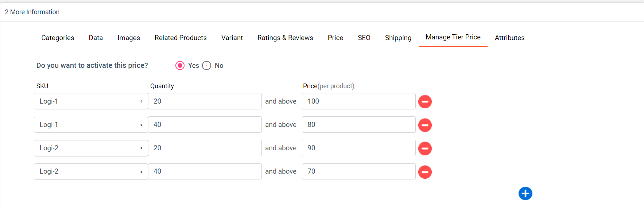Focus the price field containing 100
The width and height of the screenshot is (644, 205).
coord(358,101)
